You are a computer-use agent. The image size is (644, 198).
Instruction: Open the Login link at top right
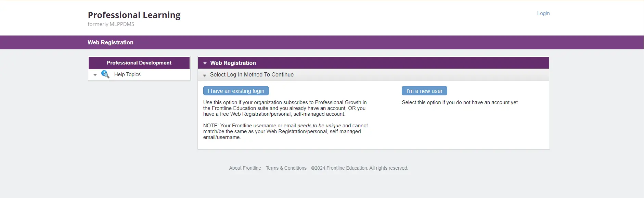tap(543, 13)
